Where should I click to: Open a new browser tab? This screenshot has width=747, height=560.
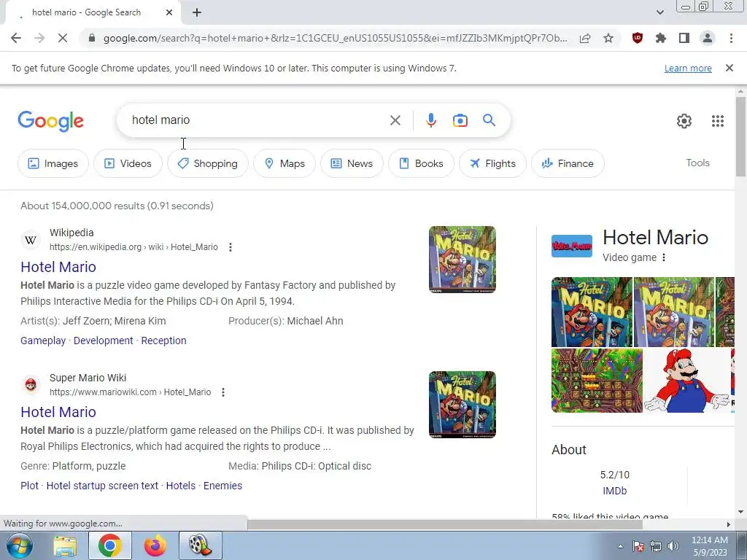(x=197, y=12)
